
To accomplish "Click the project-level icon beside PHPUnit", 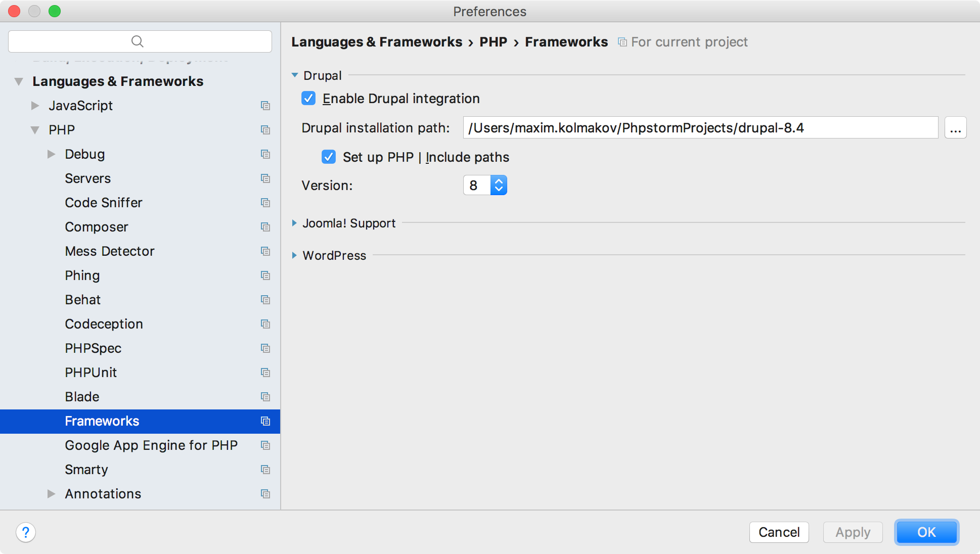I will click(265, 373).
